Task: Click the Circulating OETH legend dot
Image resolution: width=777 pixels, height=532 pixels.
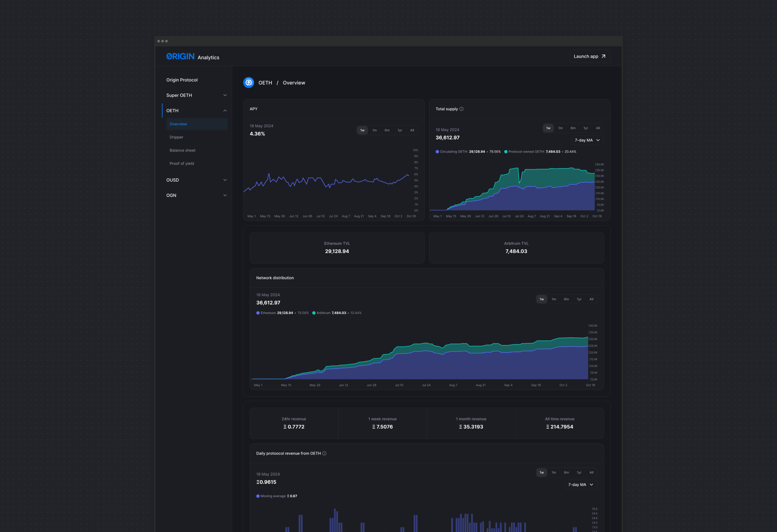Action: pyautogui.click(x=437, y=152)
